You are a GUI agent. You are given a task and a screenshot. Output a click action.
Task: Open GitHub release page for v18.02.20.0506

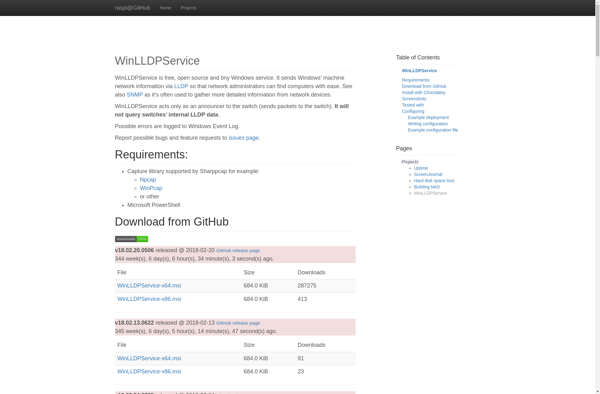[238, 251]
